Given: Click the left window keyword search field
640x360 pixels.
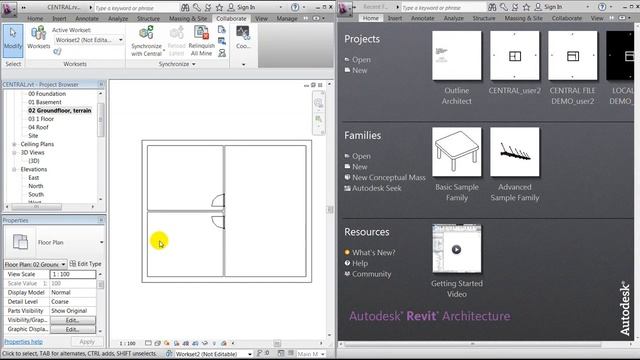Looking at the screenshot, I should [x=136, y=8].
